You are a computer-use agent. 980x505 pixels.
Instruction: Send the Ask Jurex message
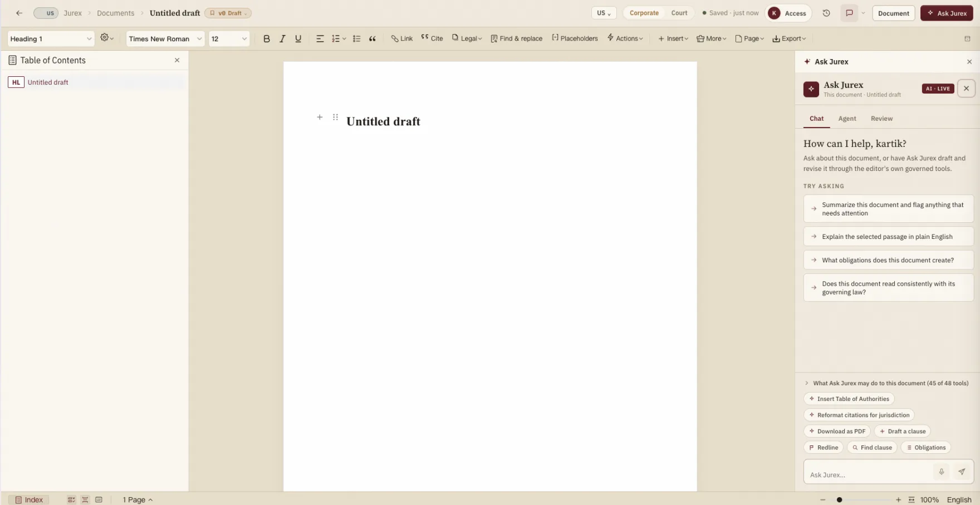tap(962, 472)
